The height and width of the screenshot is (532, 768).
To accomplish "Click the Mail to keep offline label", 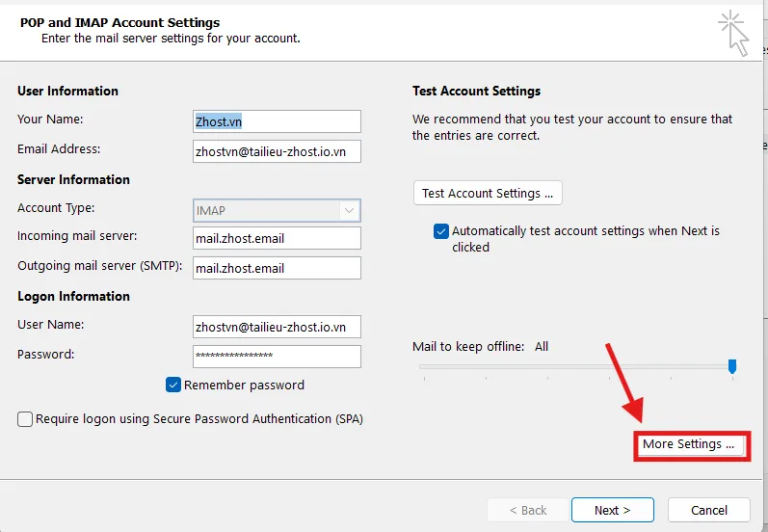I will coord(468,346).
